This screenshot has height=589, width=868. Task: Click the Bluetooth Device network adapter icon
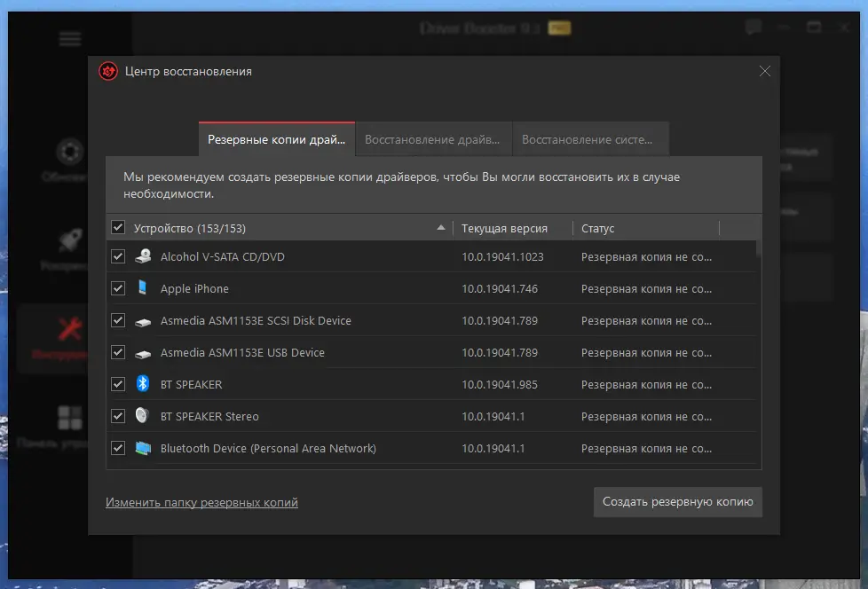pos(143,448)
